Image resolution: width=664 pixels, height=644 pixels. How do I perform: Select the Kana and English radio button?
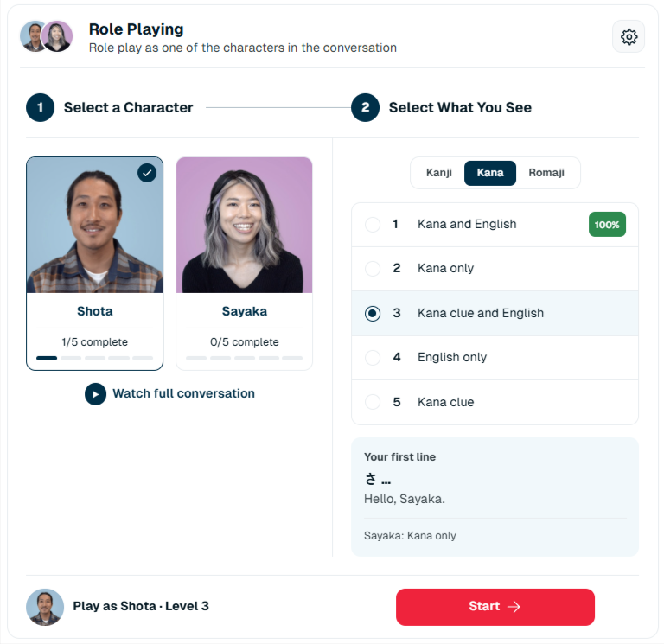click(x=373, y=225)
